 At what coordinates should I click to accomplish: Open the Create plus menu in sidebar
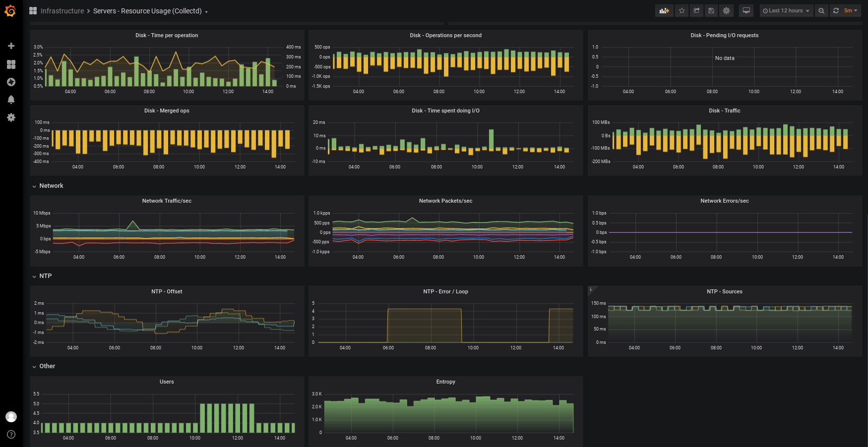tap(11, 46)
